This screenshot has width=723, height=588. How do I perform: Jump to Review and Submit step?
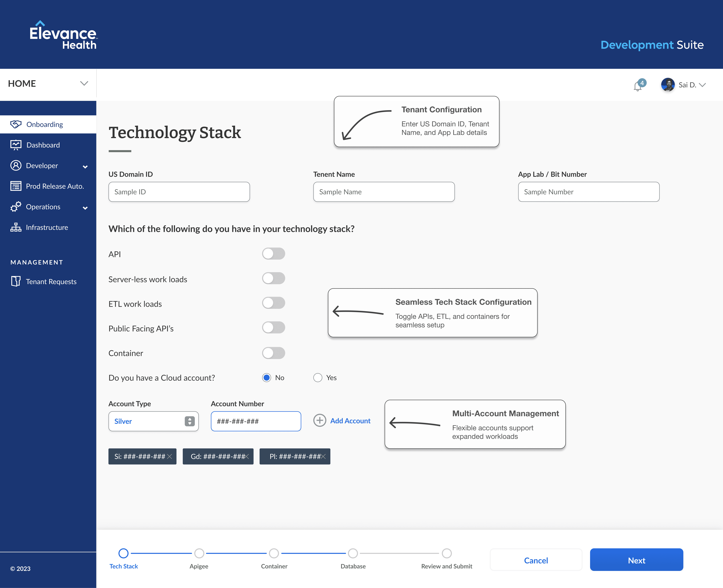click(x=447, y=553)
